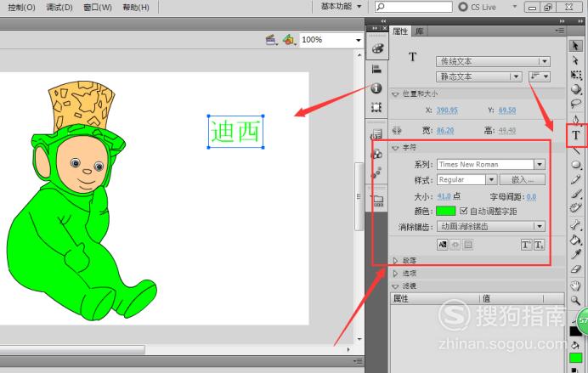Open the 基本功能 workspace dropdown

click(x=341, y=7)
